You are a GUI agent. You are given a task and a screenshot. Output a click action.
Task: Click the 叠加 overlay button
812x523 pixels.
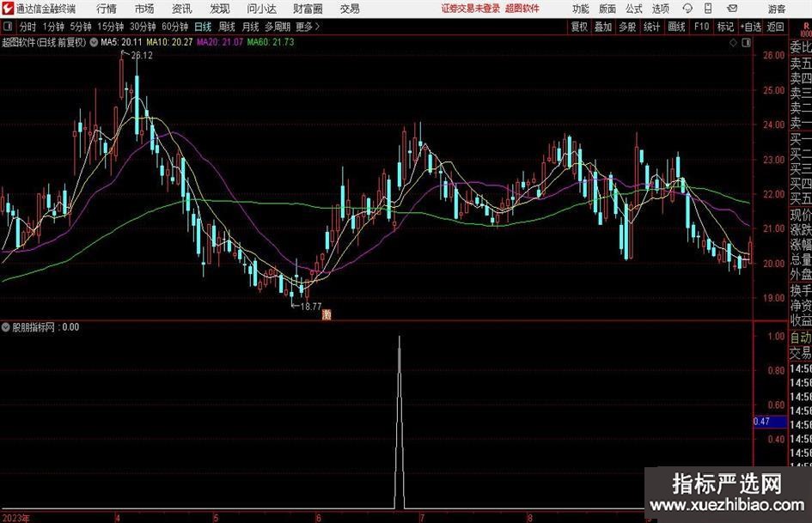click(603, 27)
